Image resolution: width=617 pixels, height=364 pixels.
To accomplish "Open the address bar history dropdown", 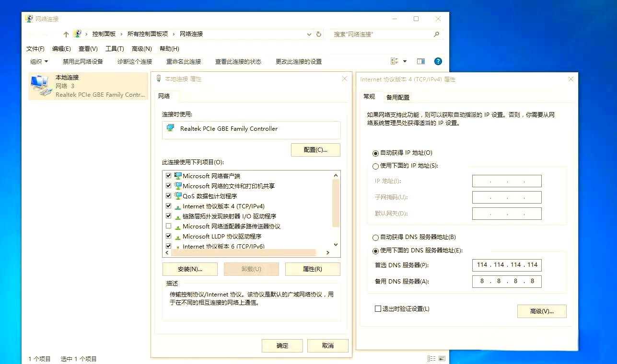I will (x=309, y=34).
